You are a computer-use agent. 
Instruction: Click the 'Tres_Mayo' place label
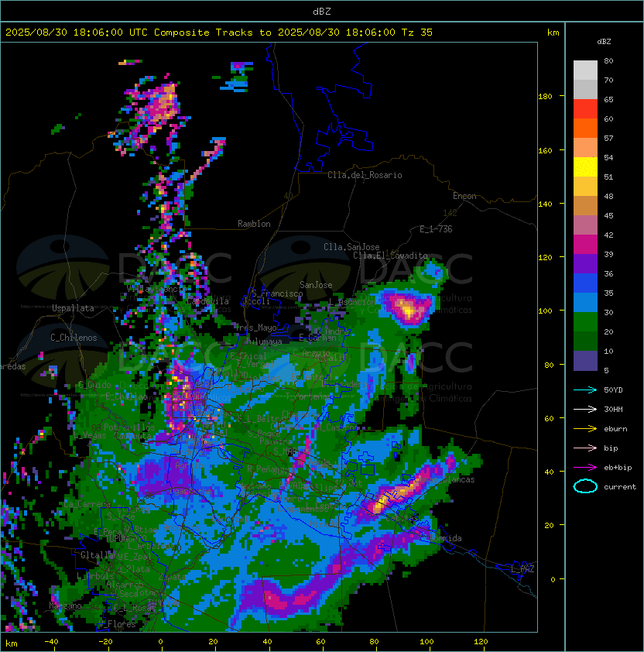255,328
